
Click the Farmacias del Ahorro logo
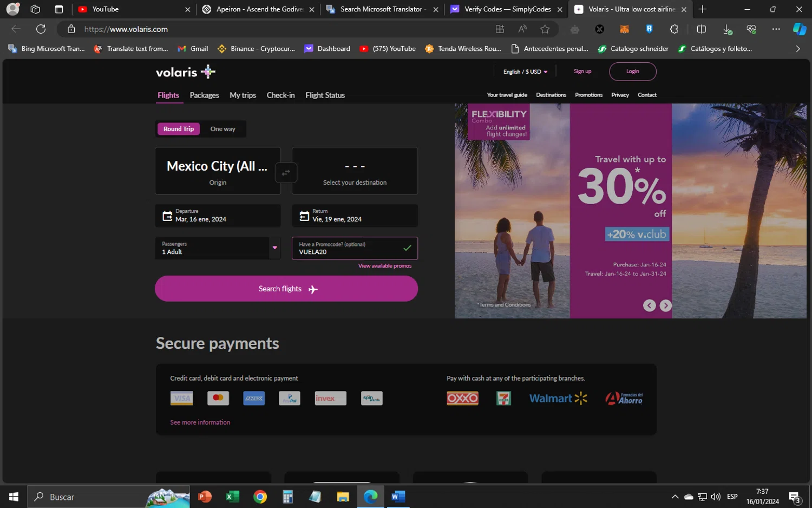pos(624,399)
